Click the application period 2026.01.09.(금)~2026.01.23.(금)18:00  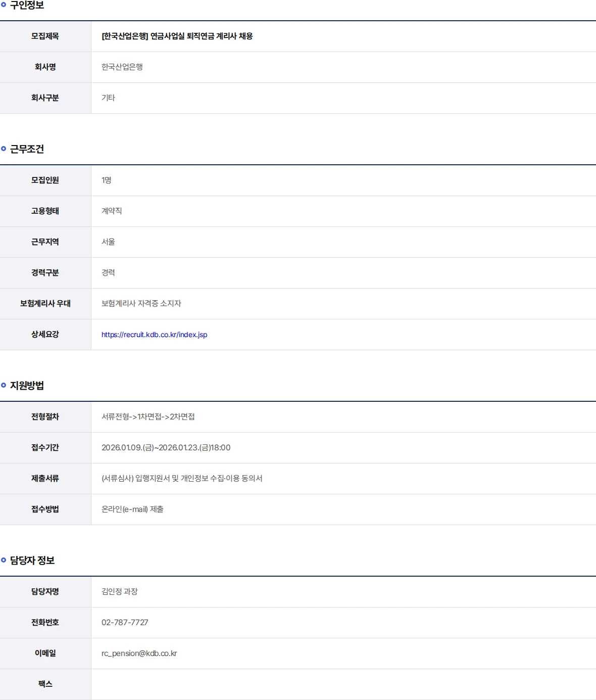166,448
